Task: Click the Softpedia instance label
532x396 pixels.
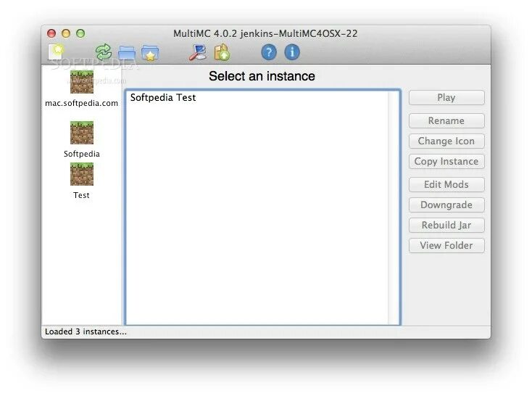Action: point(82,154)
